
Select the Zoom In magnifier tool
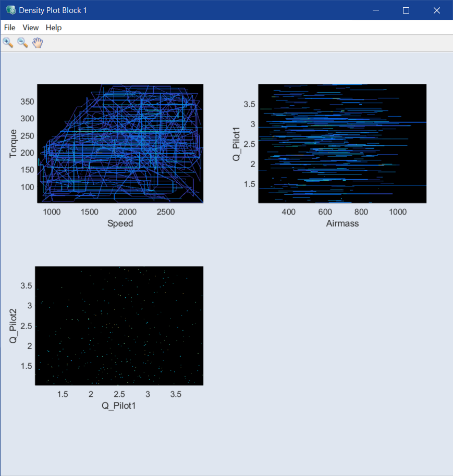pos(8,43)
